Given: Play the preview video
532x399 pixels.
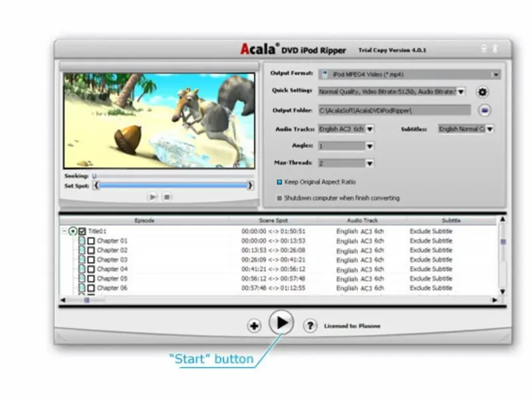Looking at the screenshot, I should [152, 197].
